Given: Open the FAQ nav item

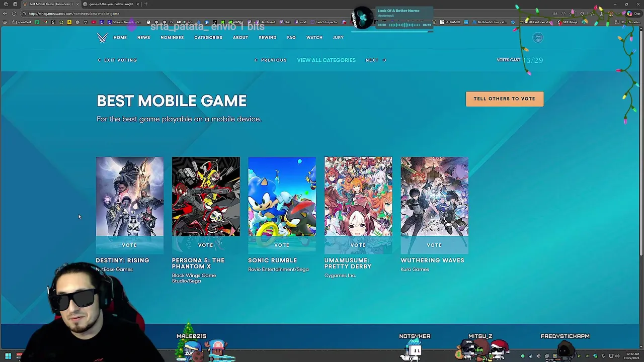Looking at the screenshot, I should pyautogui.click(x=291, y=38).
